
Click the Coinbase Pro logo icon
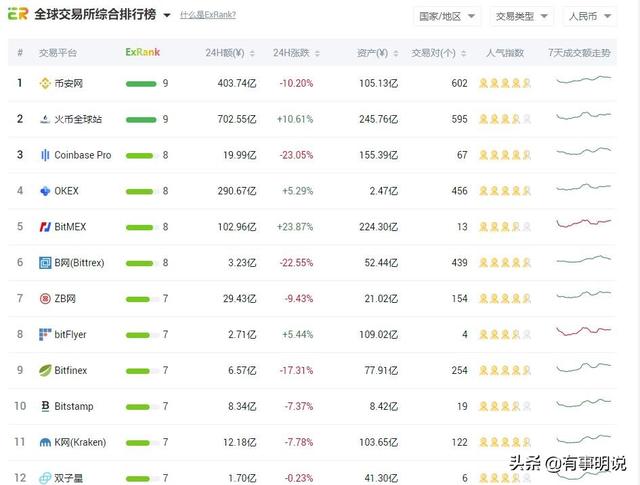tap(45, 155)
